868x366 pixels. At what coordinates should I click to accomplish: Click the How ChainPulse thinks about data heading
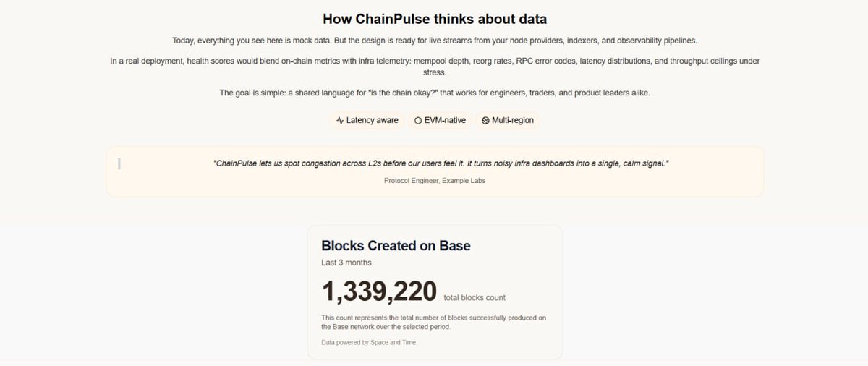coord(434,19)
